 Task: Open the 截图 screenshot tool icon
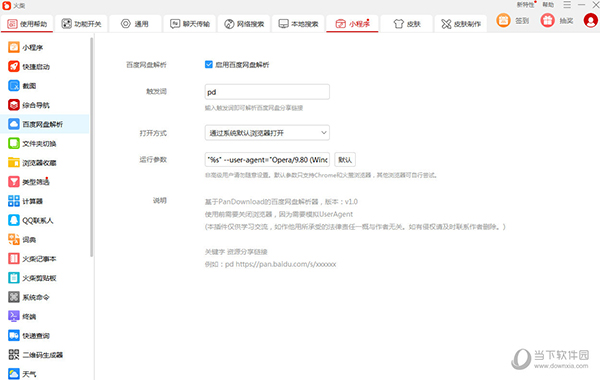pos(14,85)
